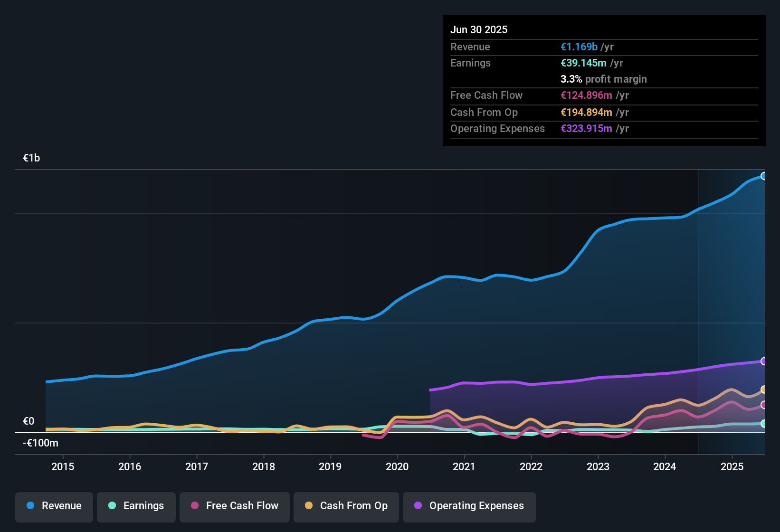This screenshot has height=532, width=780.
Task: Click the Cash From Op label in tooltip
Action: coord(484,112)
